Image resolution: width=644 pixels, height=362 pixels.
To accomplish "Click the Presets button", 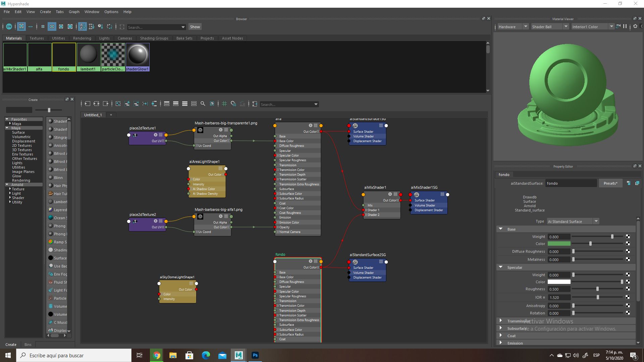I will tap(610, 183).
